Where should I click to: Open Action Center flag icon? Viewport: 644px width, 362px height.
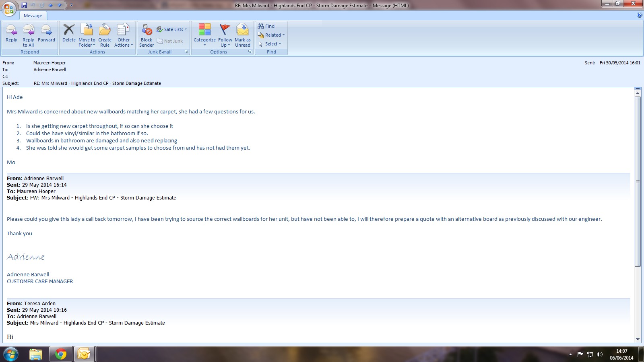[580, 354]
